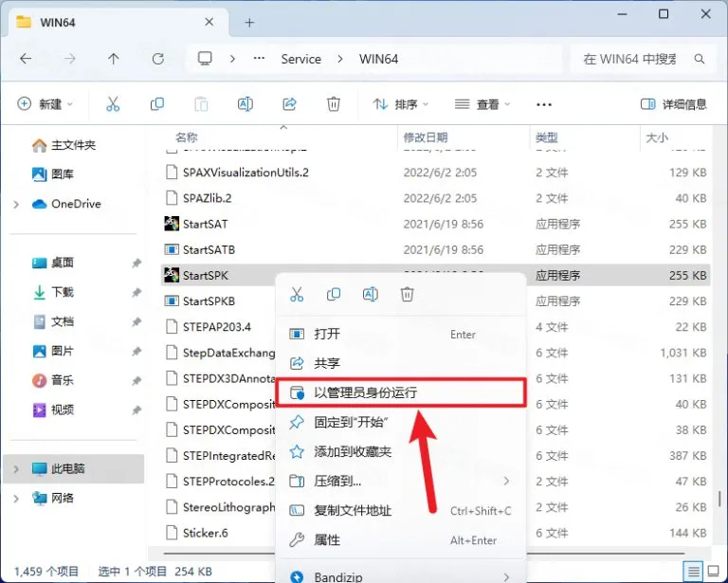Click the toolbar Paste clipboard icon
728x583 pixels.
click(201, 104)
